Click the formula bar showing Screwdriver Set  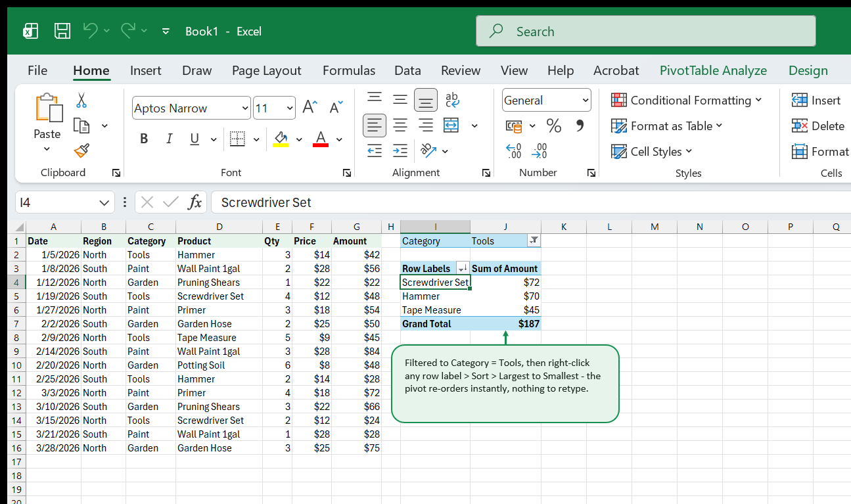[531, 202]
